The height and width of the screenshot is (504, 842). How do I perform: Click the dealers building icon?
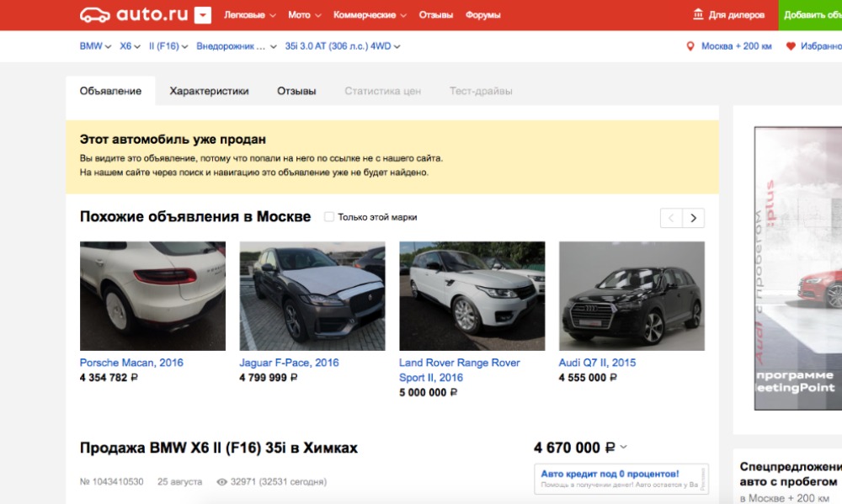pyautogui.click(x=698, y=14)
